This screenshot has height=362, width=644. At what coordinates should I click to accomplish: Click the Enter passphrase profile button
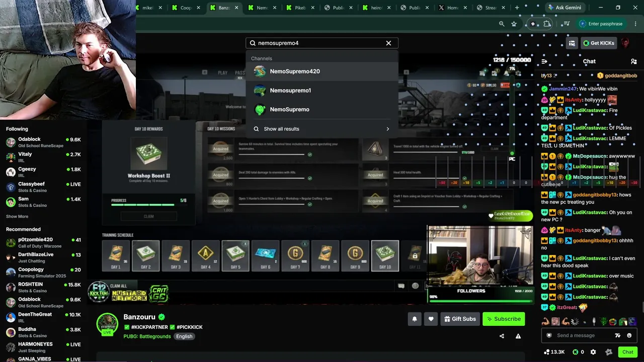[x=601, y=24]
